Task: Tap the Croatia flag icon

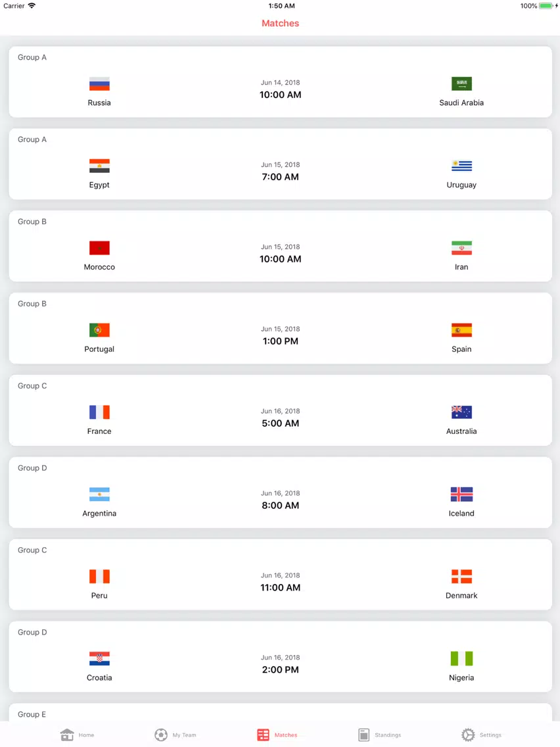Action: [99, 659]
